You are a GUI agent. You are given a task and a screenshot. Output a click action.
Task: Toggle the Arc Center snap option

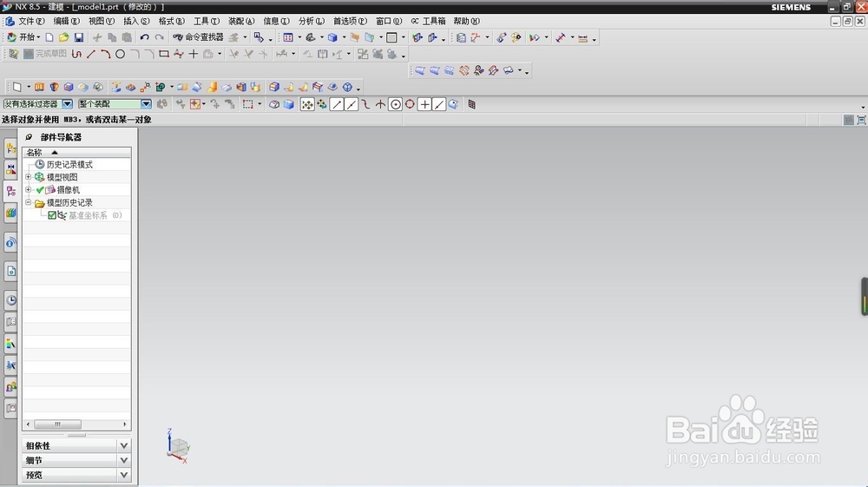pyautogui.click(x=395, y=104)
